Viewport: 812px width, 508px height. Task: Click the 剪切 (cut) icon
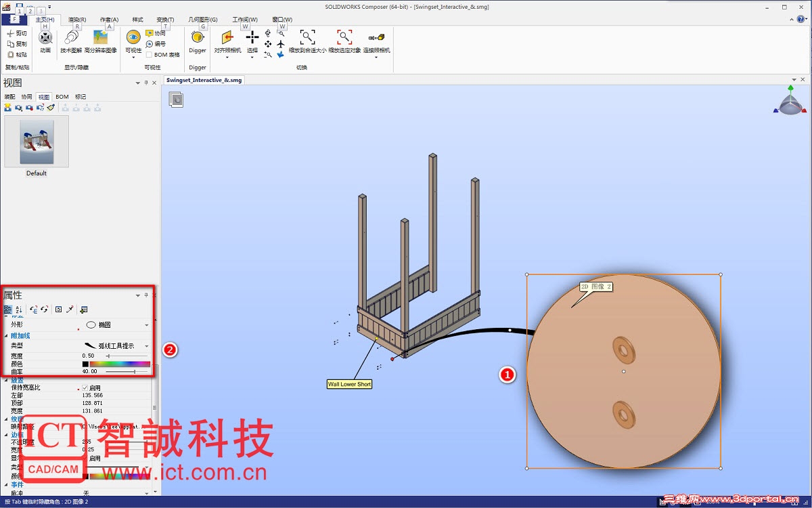click(10, 33)
